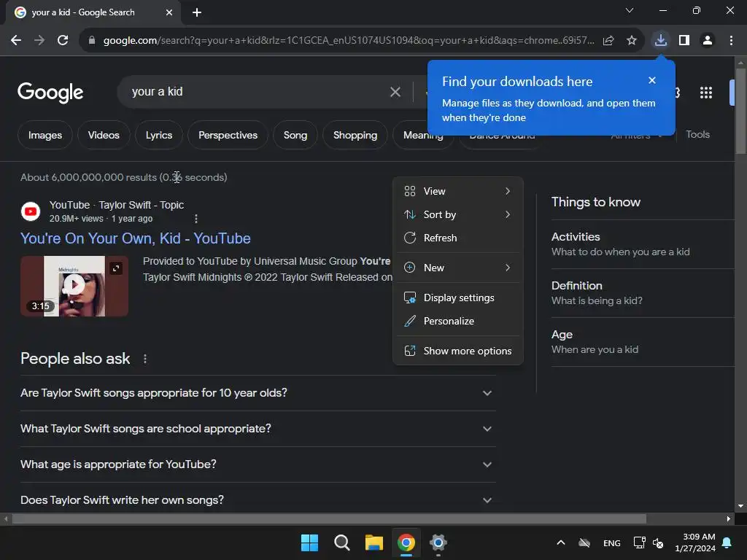
Task: Expand 'What Taylor Swift songs are school appropriate'
Action: tap(258, 429)
